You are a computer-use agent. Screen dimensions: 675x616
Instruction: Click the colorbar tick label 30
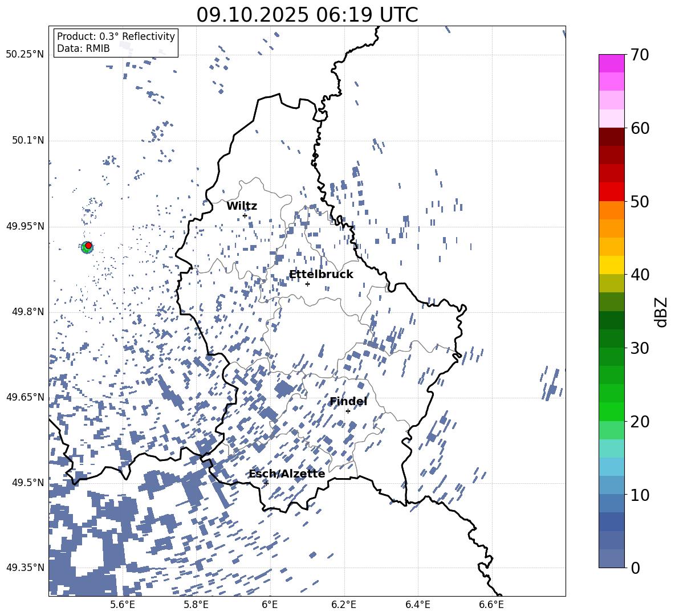click(640, 348)
